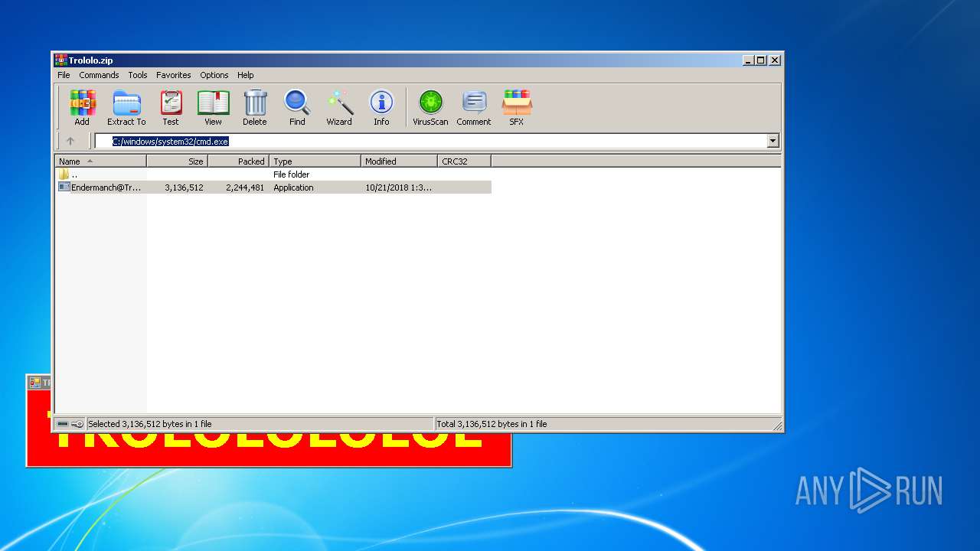Viewport: 980px width, 551px height.
Task: Click 'Selected 3,136,512 bytes' status text
Action: pyautogui.click(x=150, y=424)
